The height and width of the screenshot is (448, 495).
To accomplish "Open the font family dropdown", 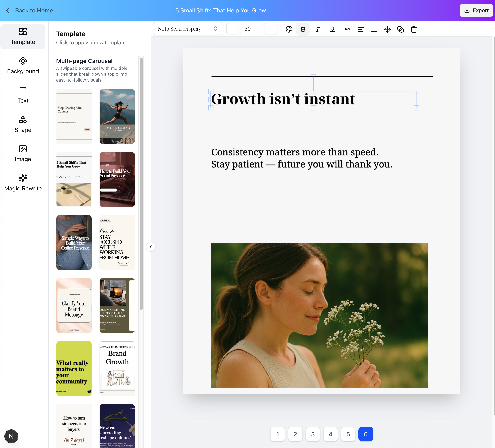I will point(188,28).
